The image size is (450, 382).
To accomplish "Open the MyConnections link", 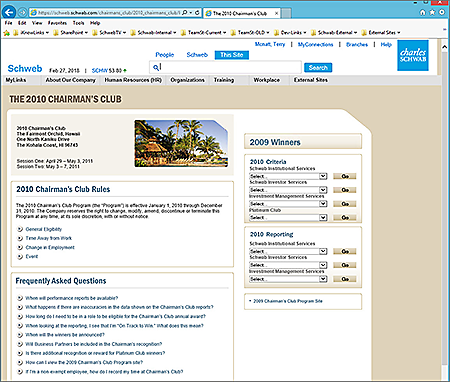I will click(x=315, y=44).
